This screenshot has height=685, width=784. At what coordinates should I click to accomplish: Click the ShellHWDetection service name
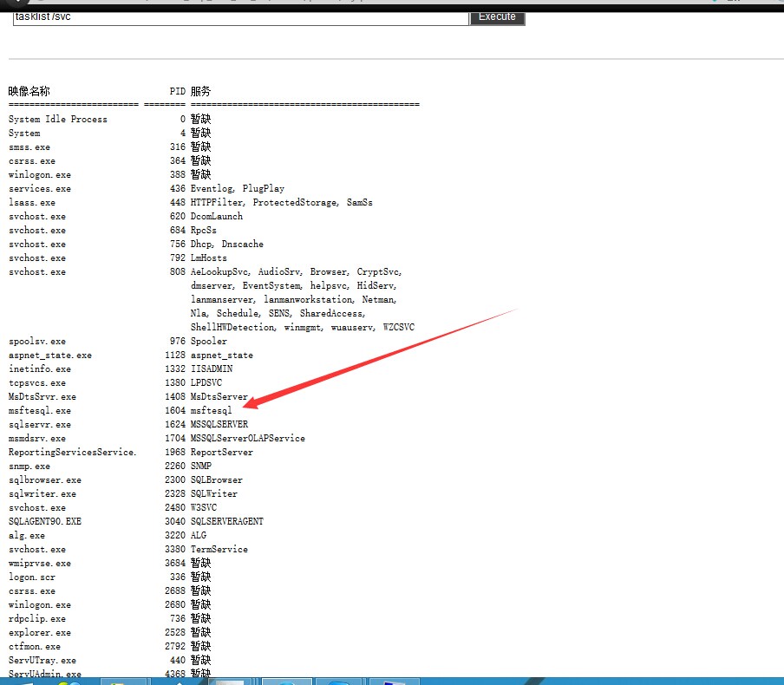coord(232,327)
